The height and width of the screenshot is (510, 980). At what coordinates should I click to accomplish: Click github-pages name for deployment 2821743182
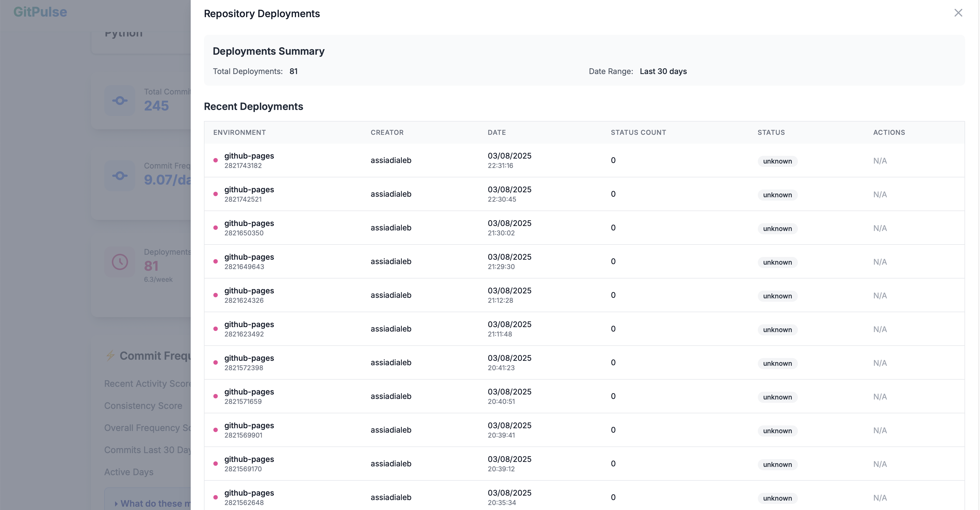tap(249, 156)
